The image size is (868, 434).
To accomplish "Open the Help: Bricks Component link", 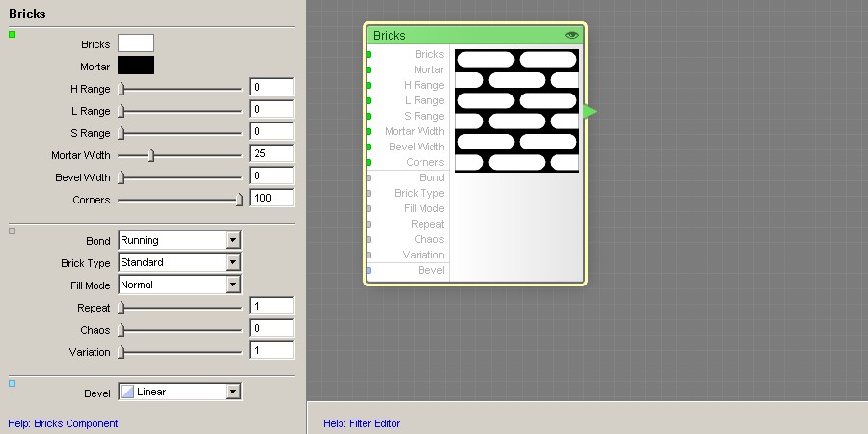I will [x=63, y=423].
